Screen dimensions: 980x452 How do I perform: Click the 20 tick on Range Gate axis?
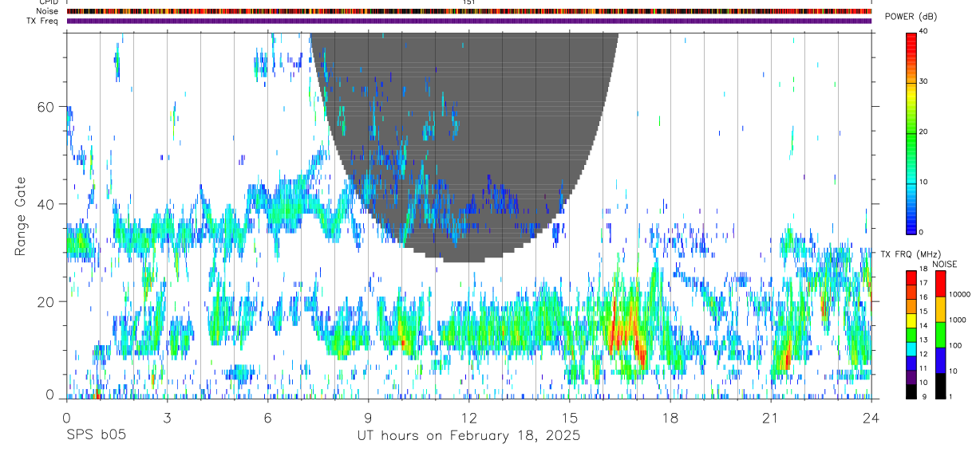(x=46, y=301)
